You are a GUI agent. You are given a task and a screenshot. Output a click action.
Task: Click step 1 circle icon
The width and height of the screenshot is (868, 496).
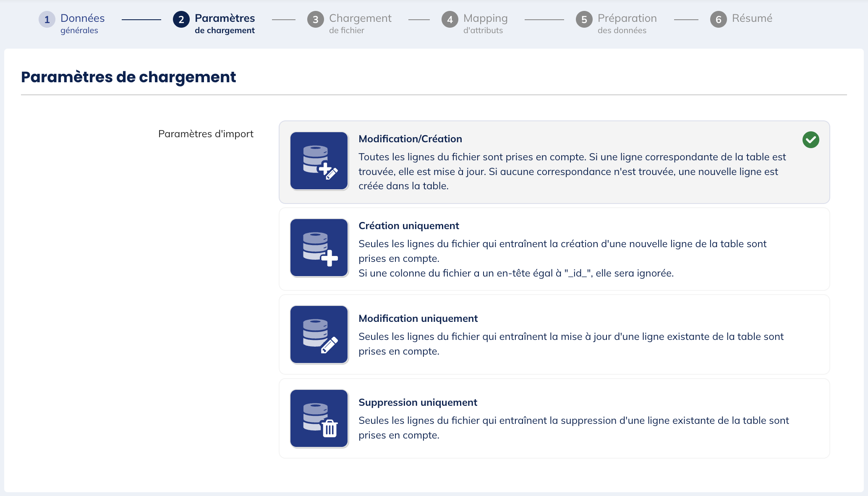point(47,19)
